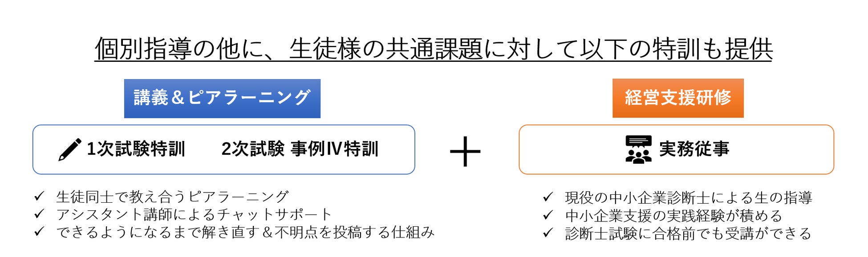868x257 pixels.
Task: Click the group presentation icon beside 実務従事
Action: pos(638,149)
